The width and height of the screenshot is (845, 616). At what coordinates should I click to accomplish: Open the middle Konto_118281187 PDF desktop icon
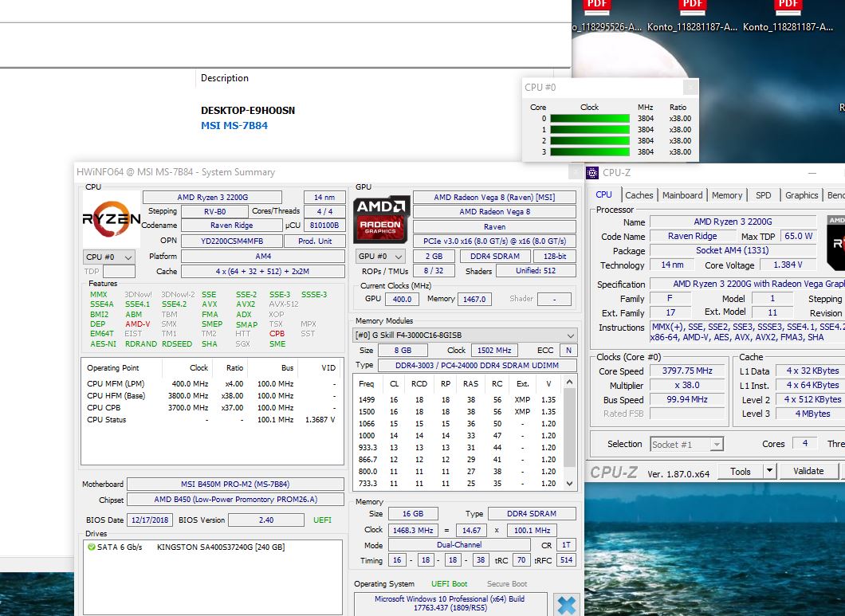click(x=692, y=16)
